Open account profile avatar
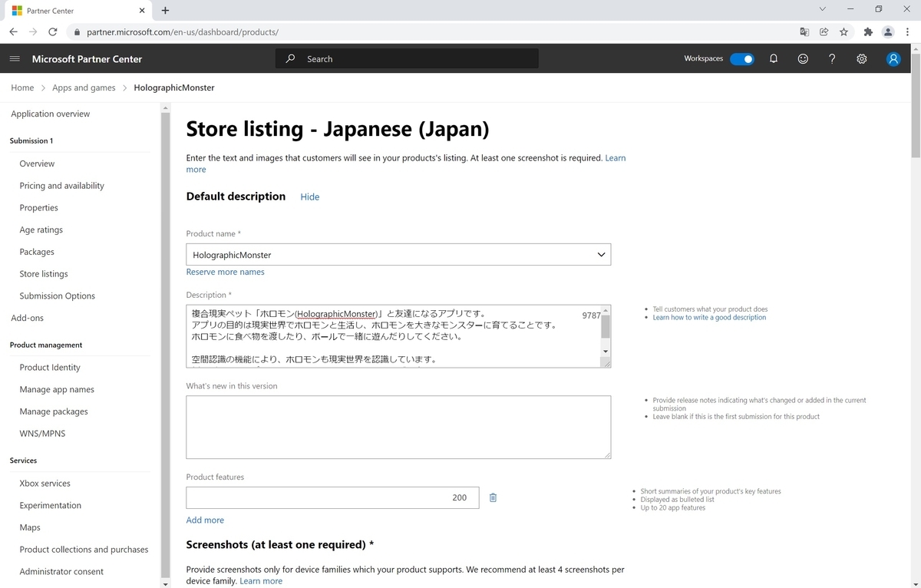921x588 pixels. click(893, 59)
